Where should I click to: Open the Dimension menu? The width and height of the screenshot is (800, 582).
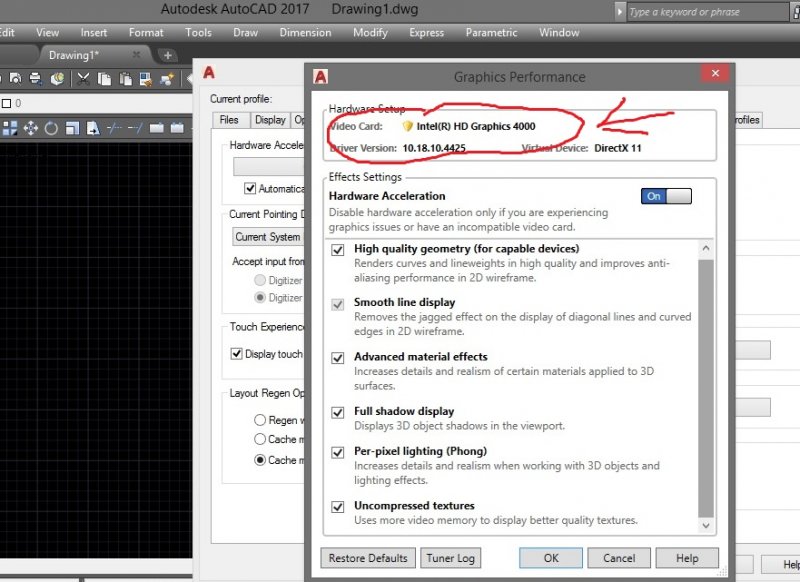click(x=305, y=33)
